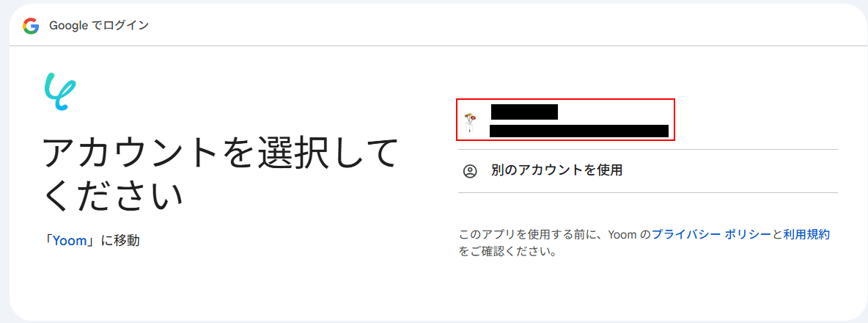Click the に移動 text after Yoom
Viewport: 868px width, 323px height.
120,241
